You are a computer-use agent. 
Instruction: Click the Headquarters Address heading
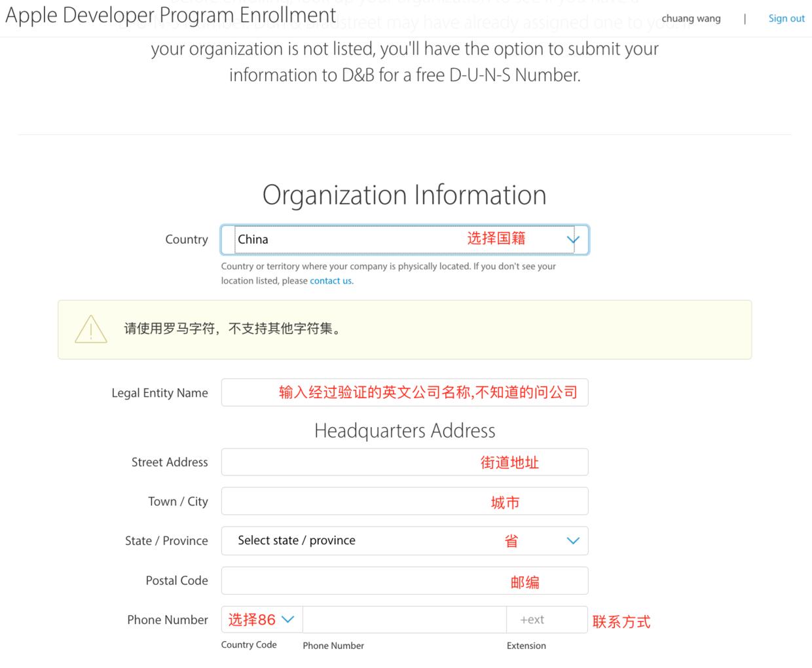coord(405,430)
